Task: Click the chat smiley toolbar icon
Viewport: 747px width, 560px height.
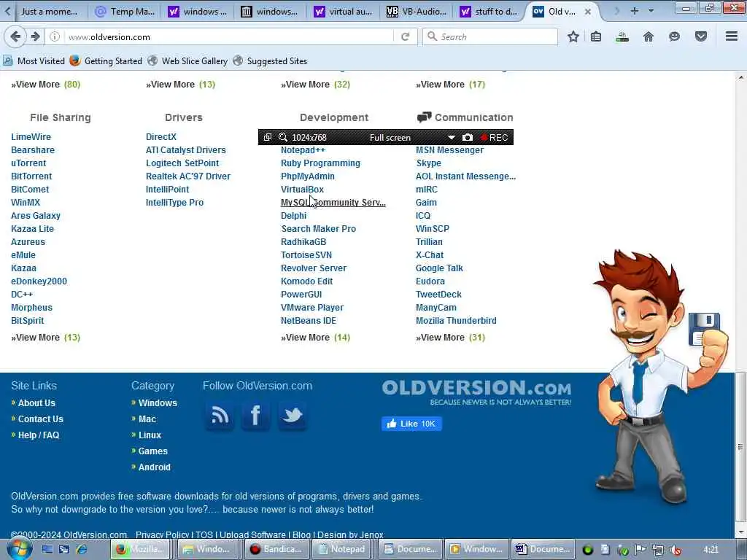Action: click(674, 36)
